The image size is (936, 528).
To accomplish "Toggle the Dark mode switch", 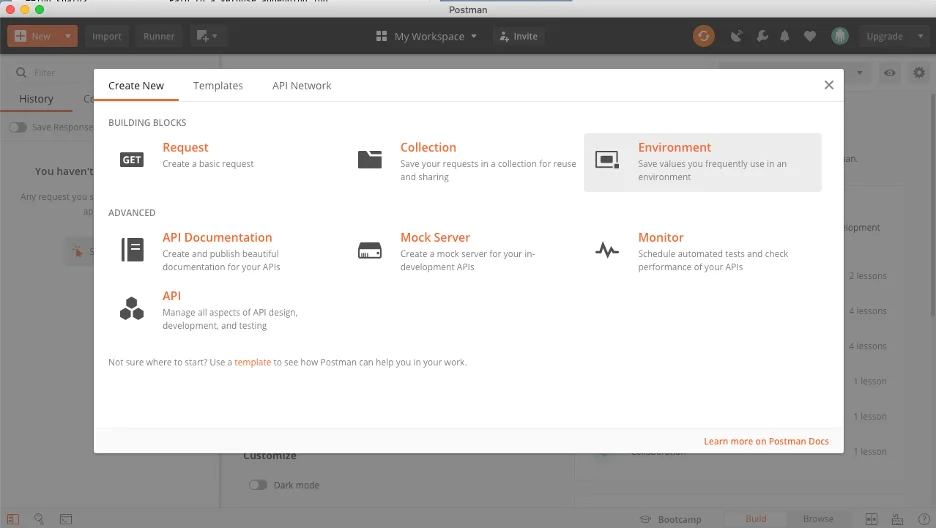I will coord(258,485).
